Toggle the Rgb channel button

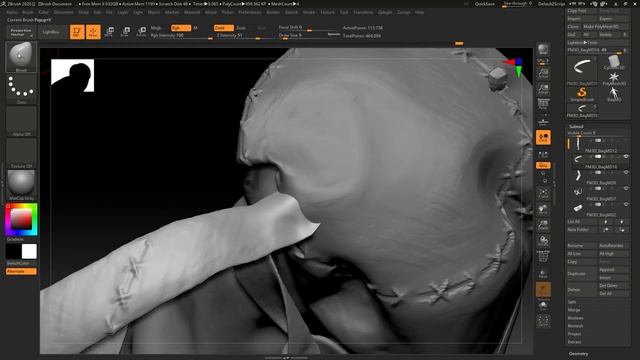tap(181, 28)
